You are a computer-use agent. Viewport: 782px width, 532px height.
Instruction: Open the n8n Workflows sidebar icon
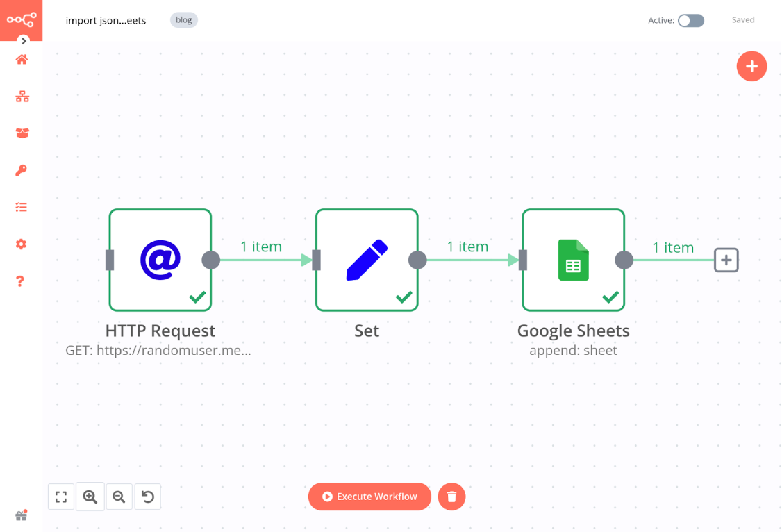(21, 97)
